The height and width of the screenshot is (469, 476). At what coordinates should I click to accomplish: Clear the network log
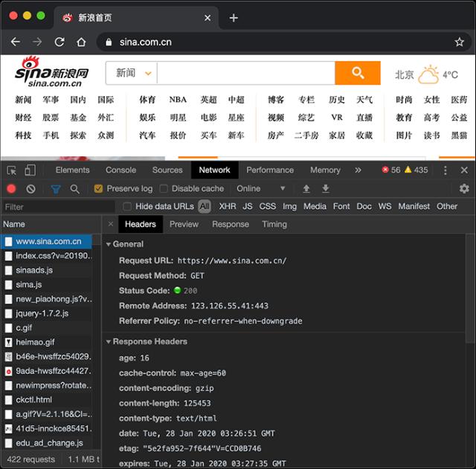point(30,189)
